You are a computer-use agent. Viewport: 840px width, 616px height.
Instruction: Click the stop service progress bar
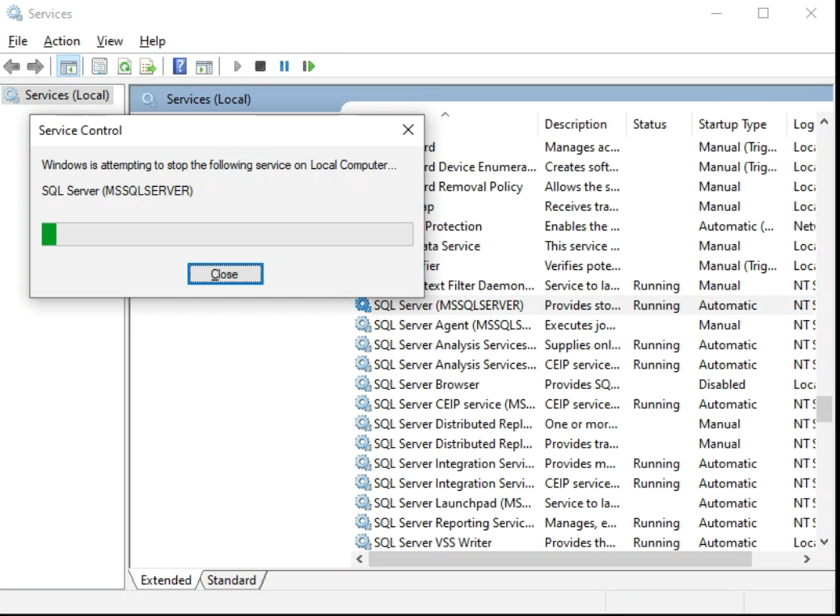coord(227,234)
